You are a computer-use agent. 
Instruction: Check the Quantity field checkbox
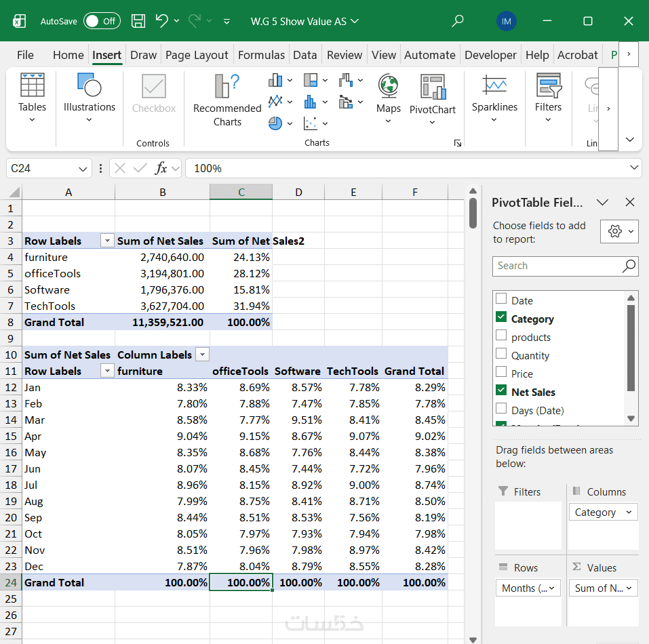click(x=501, y=354)
